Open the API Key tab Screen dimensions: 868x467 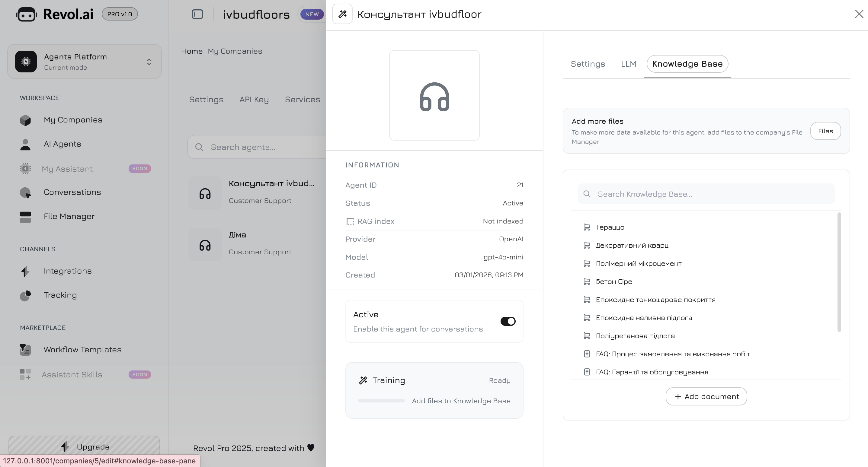(254, 99)
